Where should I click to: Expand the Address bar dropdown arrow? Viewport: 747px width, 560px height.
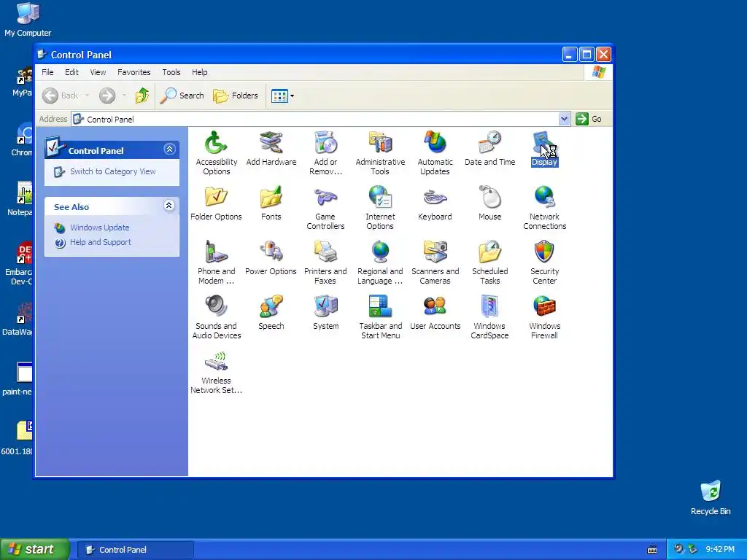pos(564,119)
